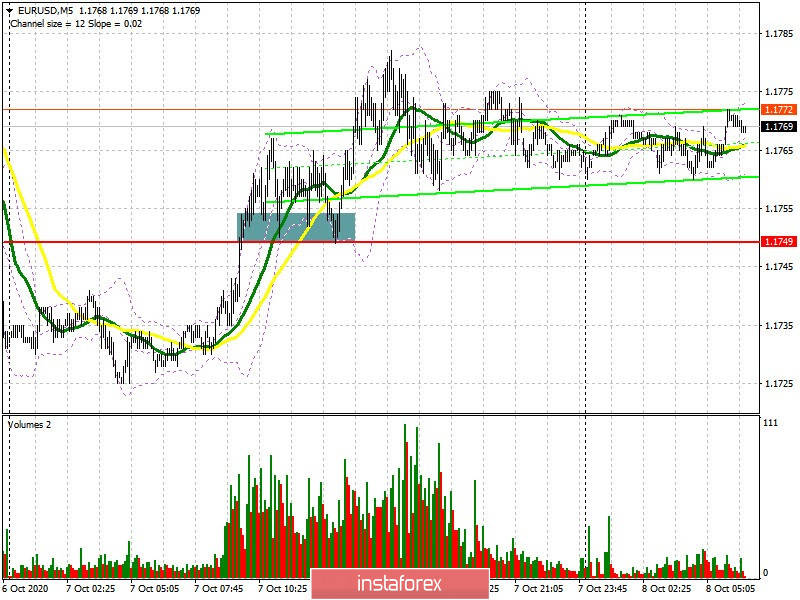Screen dimensions: 800x600
Task: Click the 1.1765 price scale value
Action: (779, 151)
